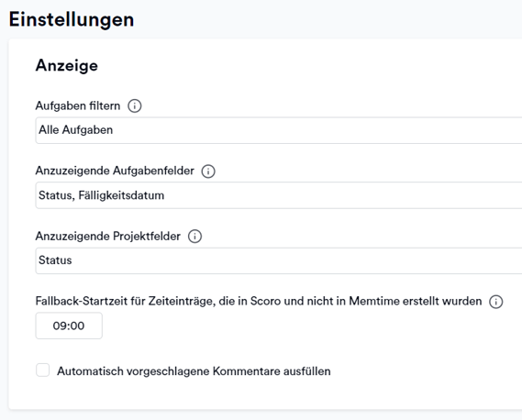
Task: Enable Automatisch vorgeschlagene Kommentare ausfüllen checkbox
Action: pos(42,370)
